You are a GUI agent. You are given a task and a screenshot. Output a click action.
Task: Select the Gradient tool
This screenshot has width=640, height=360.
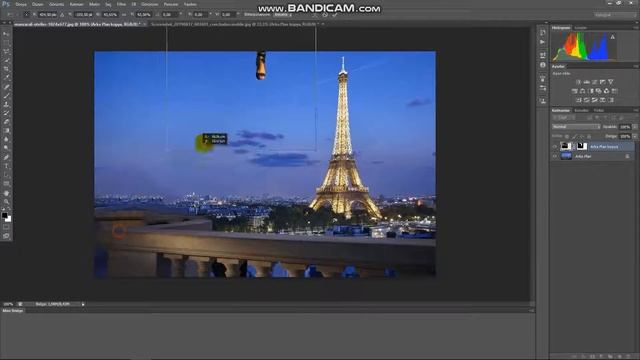tap(6, 131)
